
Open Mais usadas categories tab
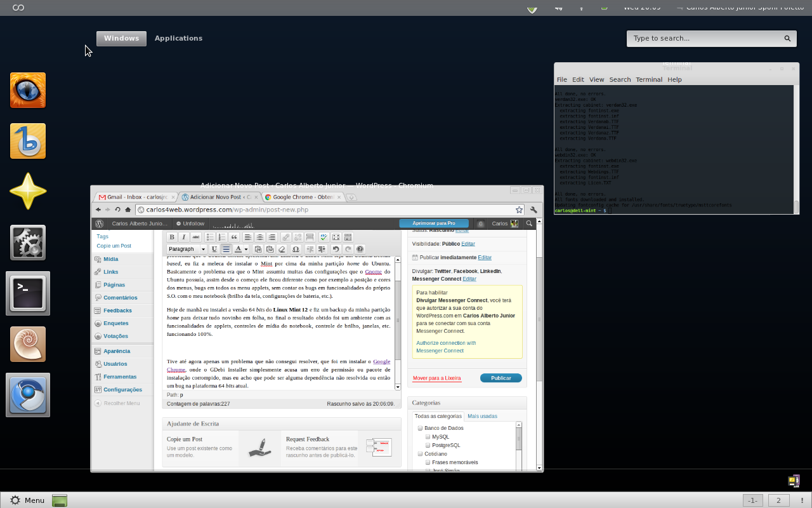[x=482, y=416]
